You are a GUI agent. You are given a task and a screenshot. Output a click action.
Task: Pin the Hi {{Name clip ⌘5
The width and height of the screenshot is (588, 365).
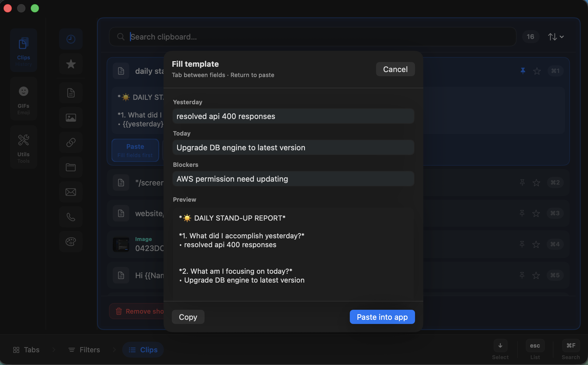(522, 275)
